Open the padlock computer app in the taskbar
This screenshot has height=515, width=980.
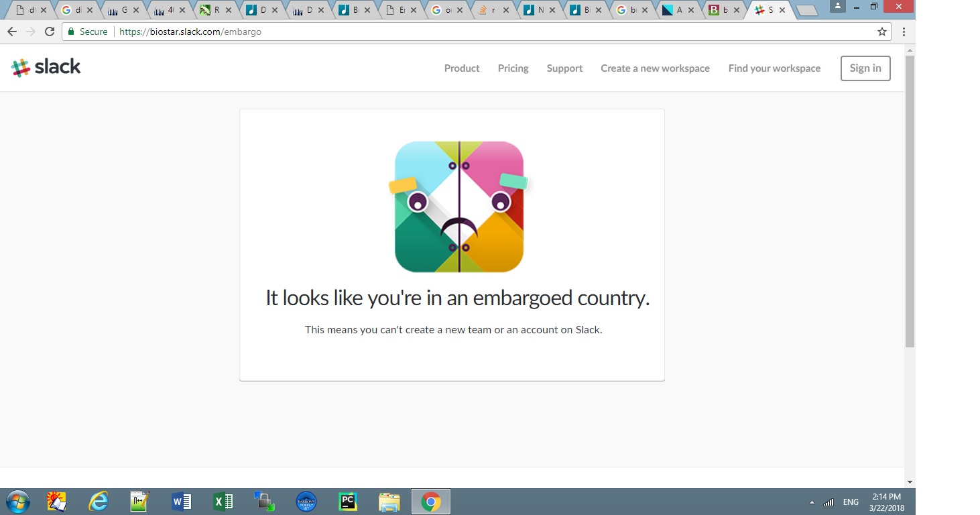point(264,502)
